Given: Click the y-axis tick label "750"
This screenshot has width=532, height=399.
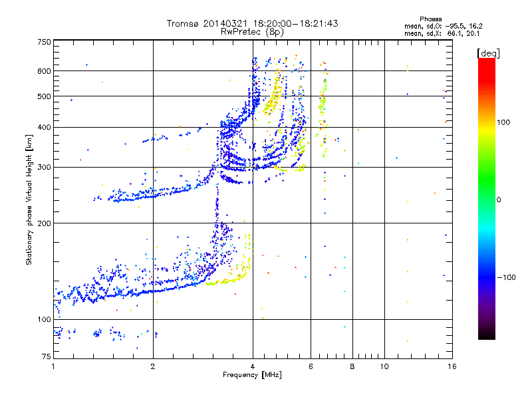Looking at the screenshot, I should click(45, 42).
